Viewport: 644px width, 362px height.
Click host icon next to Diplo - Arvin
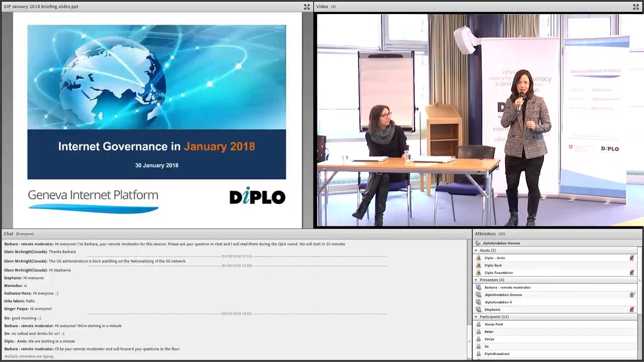478,258
